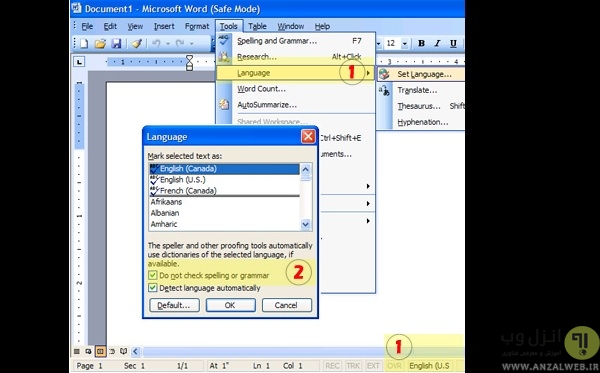The width and height of the screenshot is (600, 373).
Task: Click the OK button in Language dialog
Action: (230, 305)
